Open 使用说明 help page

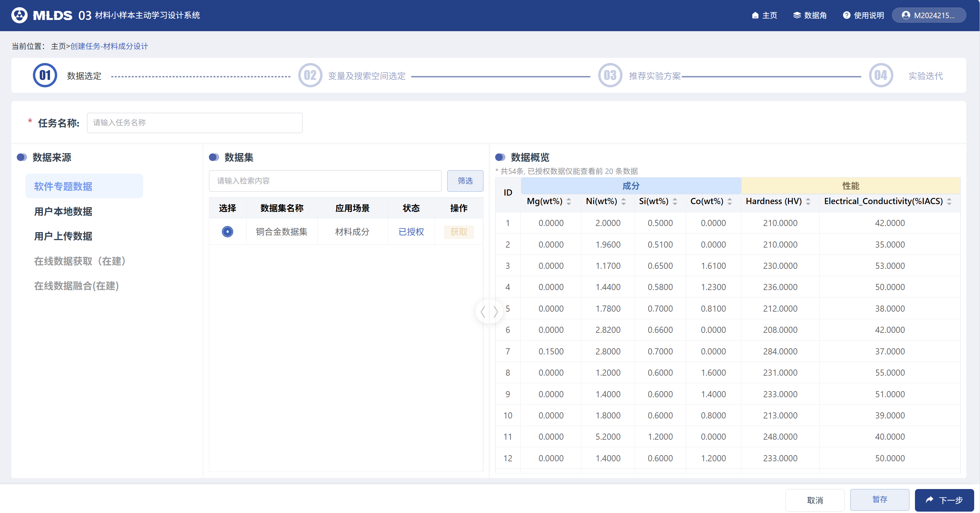pos(864,15)
